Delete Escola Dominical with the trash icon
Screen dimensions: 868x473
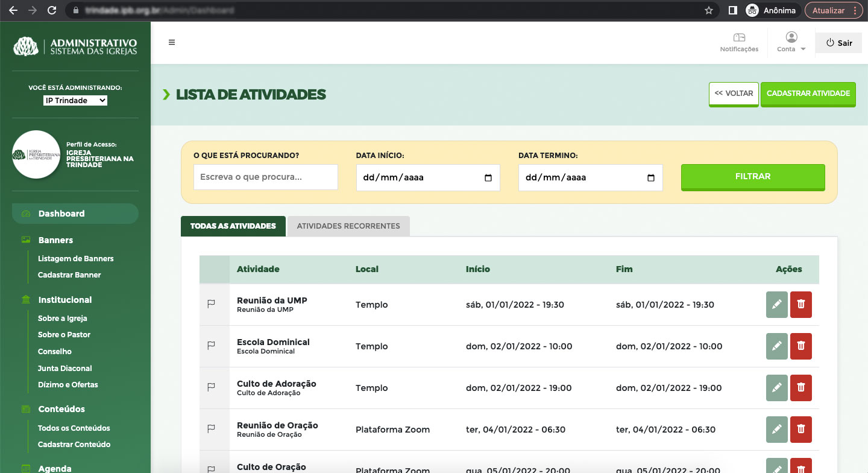click(x=800, y=346)
